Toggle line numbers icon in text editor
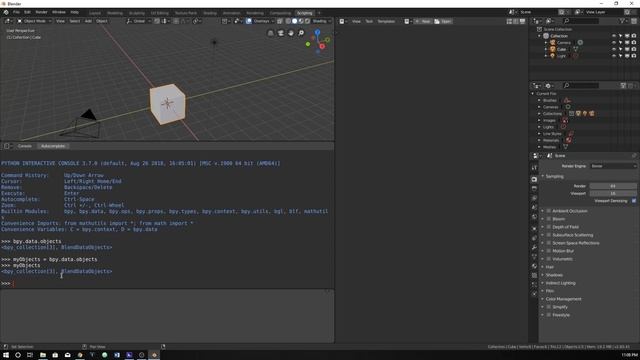The width and height of the screenshot is (640, 360). 509,21
